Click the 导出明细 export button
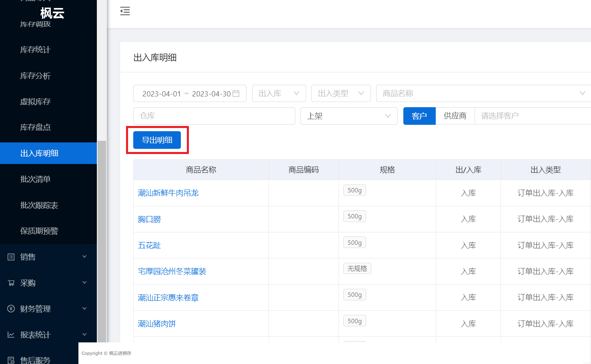This screenshot has height=364, width=591. pyautogui.click(x=157, y=140)
